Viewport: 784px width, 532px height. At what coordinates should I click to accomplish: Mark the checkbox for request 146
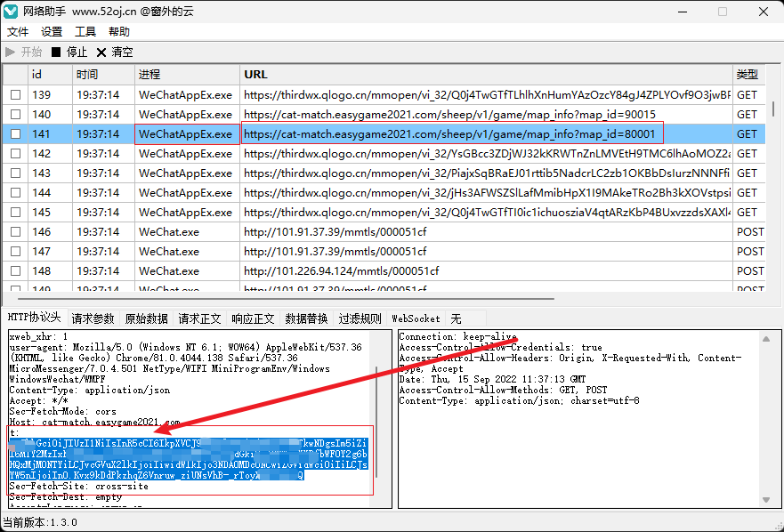pos(16,232)
